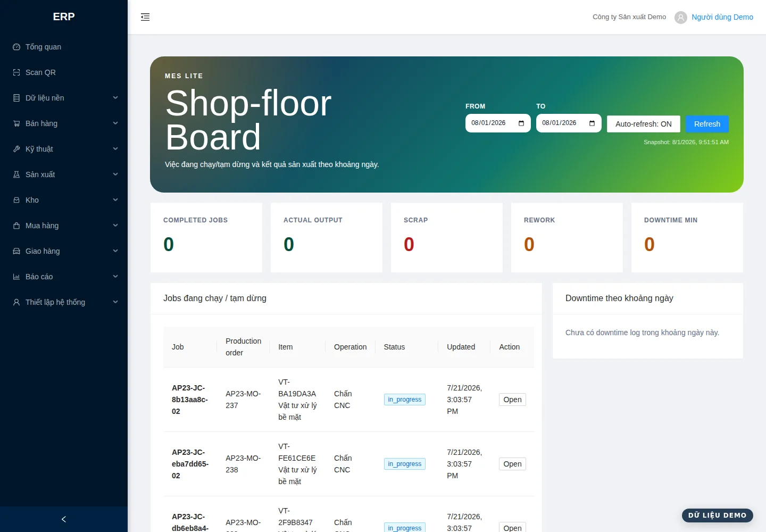The image size is (766, 532).
Task: Click the Operation column header
Action: coord(350,347)
